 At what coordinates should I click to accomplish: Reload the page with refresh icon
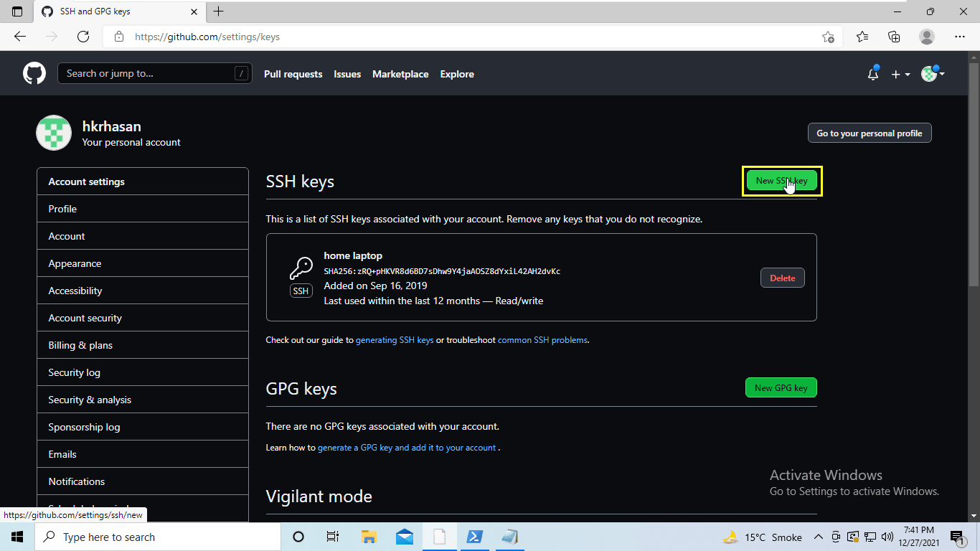[83, 37]
